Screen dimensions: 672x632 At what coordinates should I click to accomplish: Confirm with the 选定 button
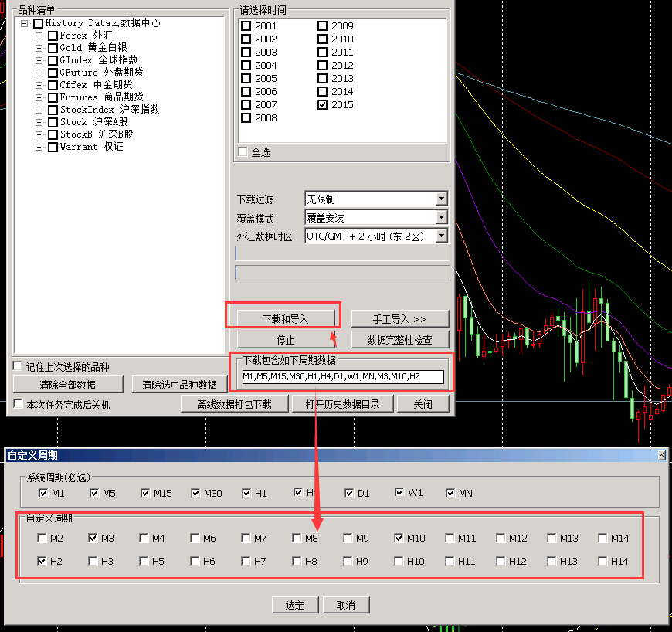tap(294, 605)
